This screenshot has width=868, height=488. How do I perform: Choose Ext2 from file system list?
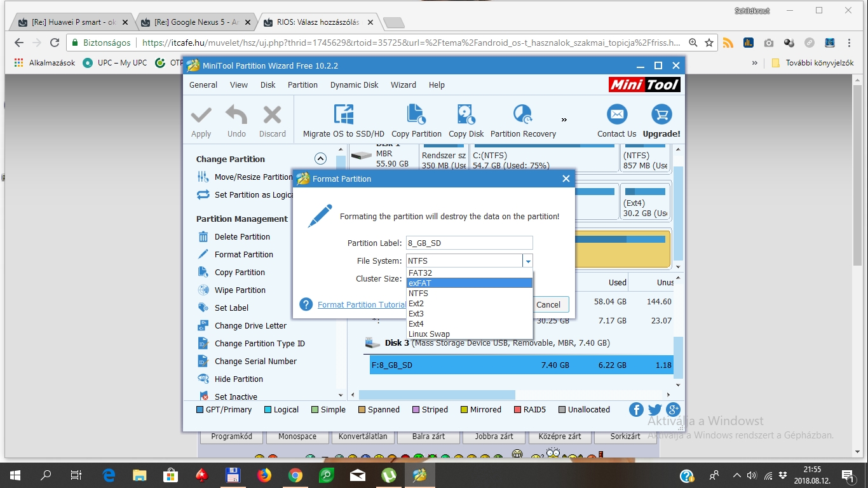(469, 303)
